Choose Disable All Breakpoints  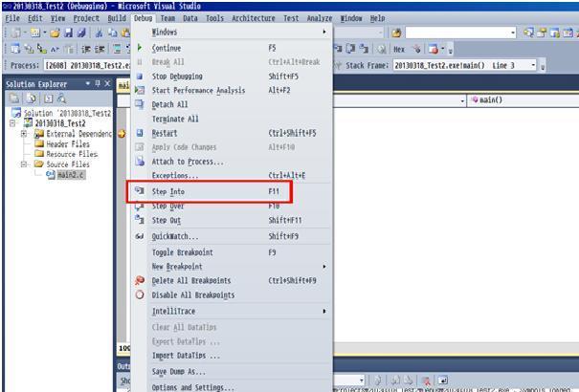coord(233,295)
